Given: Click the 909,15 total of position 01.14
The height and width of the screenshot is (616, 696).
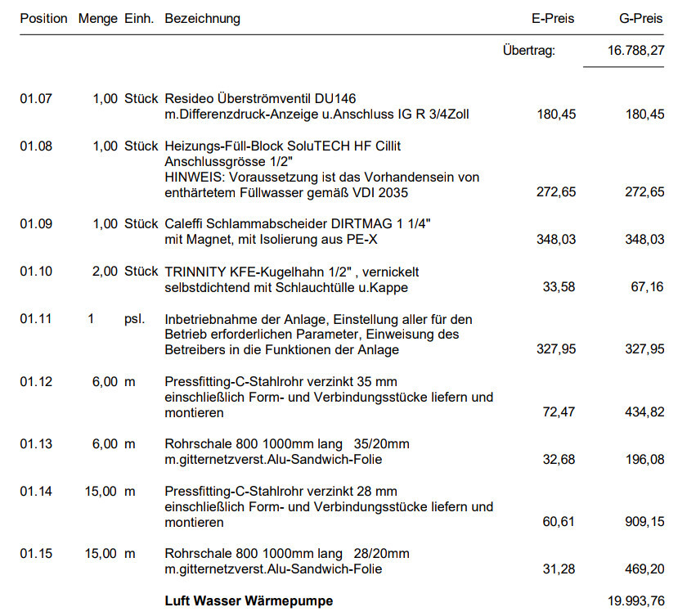Looking at the screenshot, I should [x=644, y=522].
